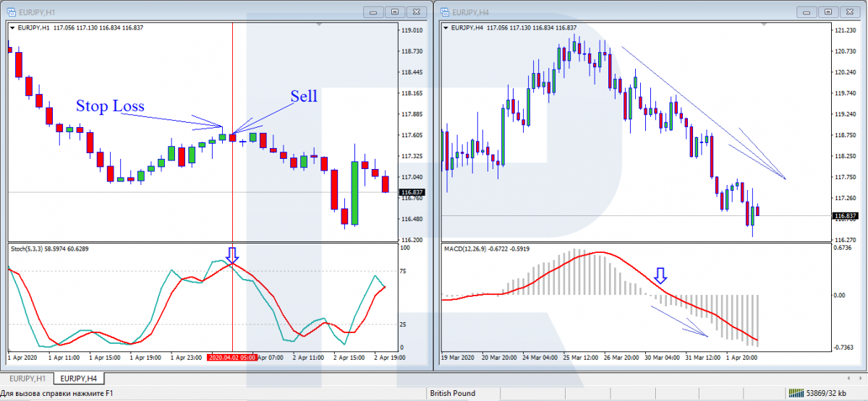Click the 116.837 price tag on H4 chart
This screenshot has width=868, height=401.
[x=845, y=216]
